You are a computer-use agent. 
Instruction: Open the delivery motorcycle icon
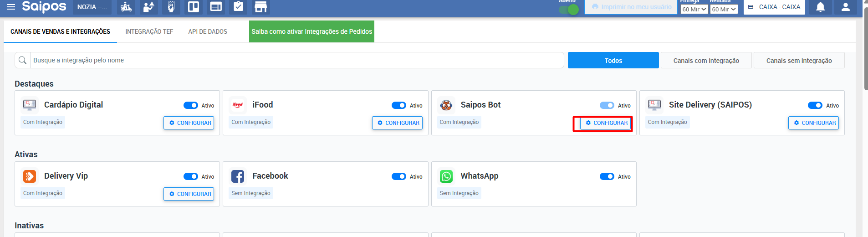126,7
